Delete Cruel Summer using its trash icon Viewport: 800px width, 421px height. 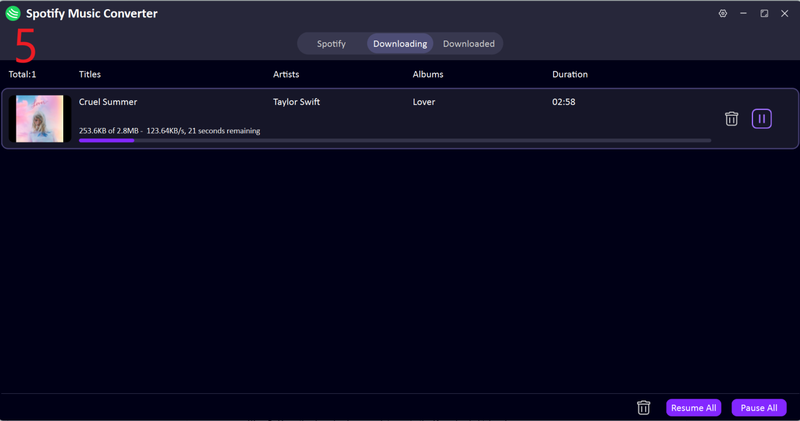pyautogui.click(x=732, y=119)
